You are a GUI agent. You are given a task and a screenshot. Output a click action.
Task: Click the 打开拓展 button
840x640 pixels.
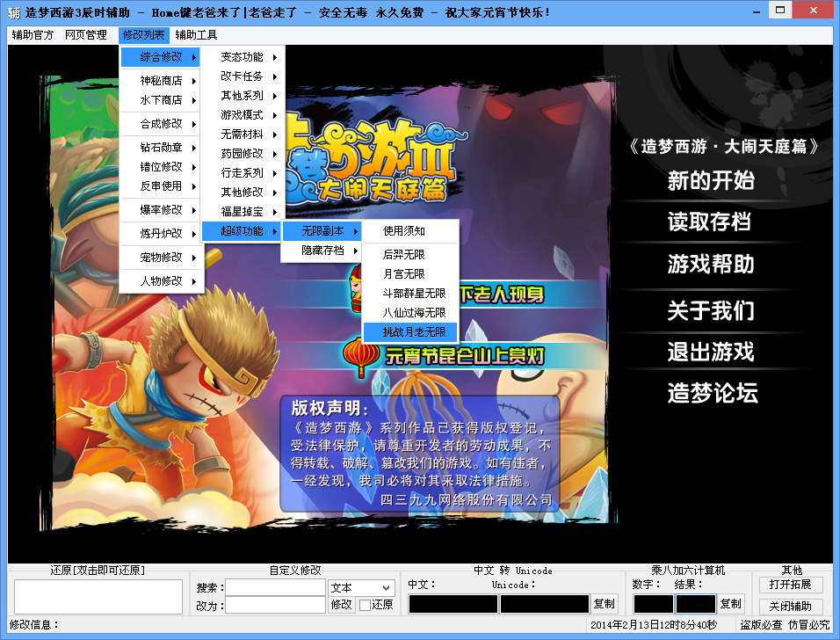click(x=791, y=585)
